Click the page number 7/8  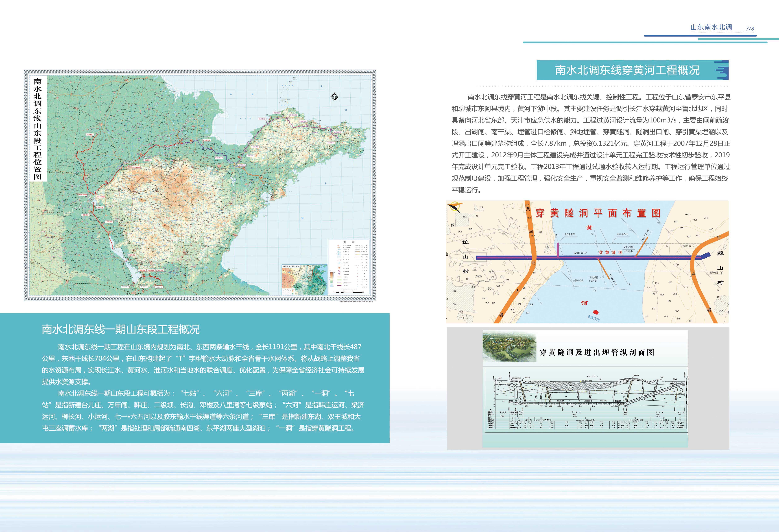[750, 29]
